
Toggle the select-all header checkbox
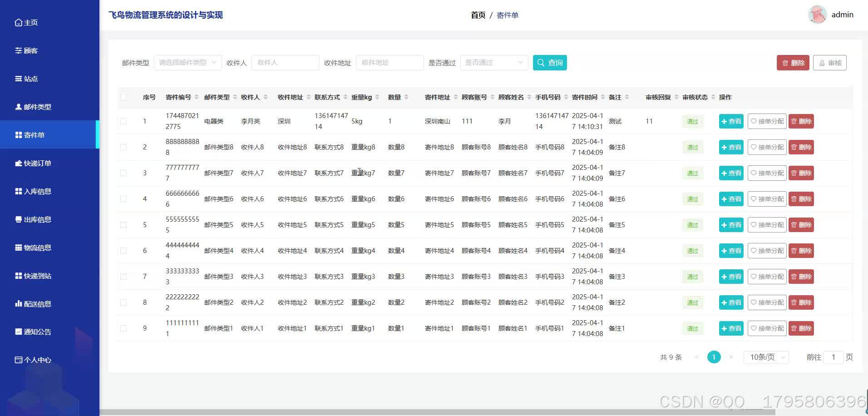coord(123,97)
